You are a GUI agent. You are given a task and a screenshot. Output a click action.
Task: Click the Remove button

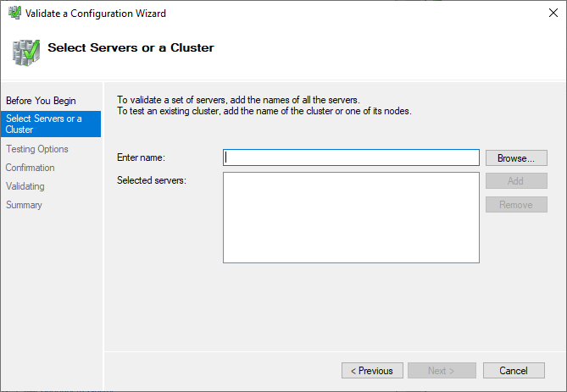pyautogui.click(x=515, y=205)
